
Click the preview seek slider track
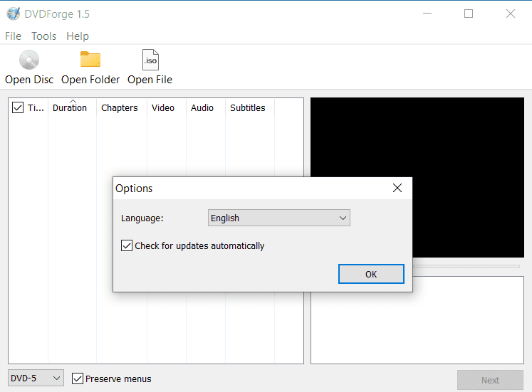[x=466, y=267]
